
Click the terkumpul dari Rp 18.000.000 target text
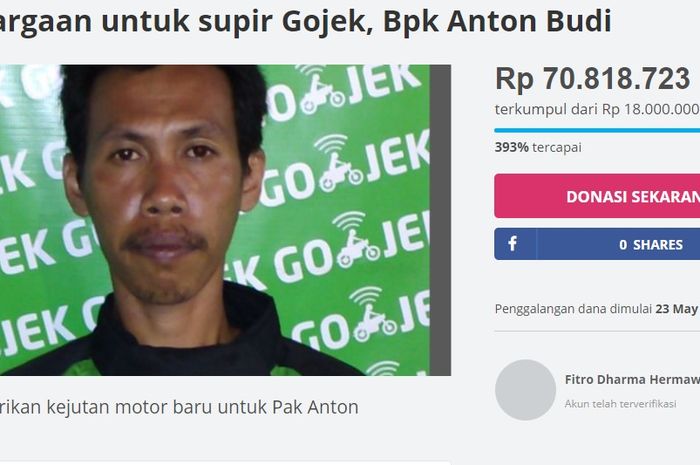click(x=597, y=109)
